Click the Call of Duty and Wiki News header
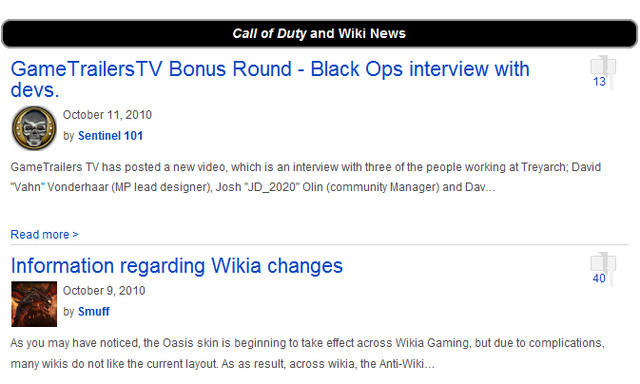Screen dimensions: 640x384 [x=319, y=33]
